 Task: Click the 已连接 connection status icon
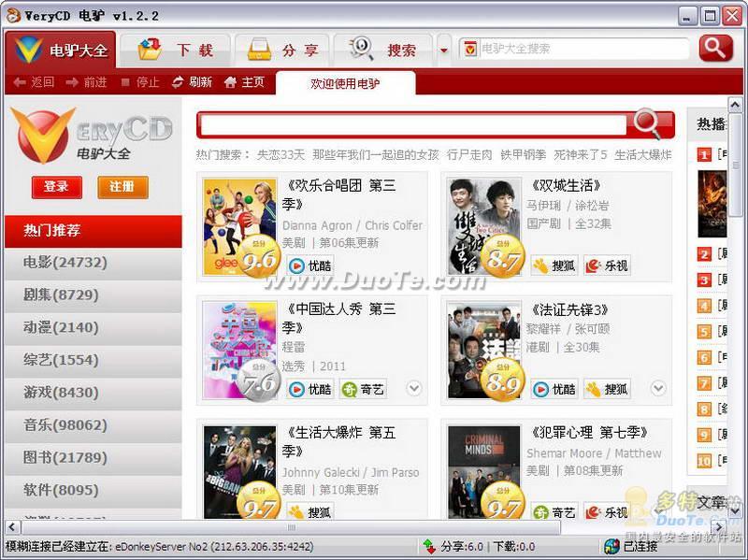point(611,547)
